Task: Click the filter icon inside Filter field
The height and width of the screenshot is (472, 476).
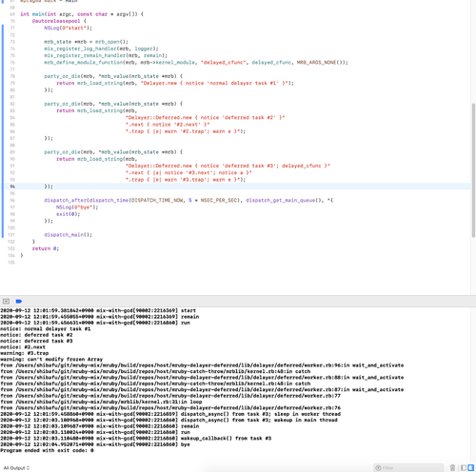Action: 378,468
